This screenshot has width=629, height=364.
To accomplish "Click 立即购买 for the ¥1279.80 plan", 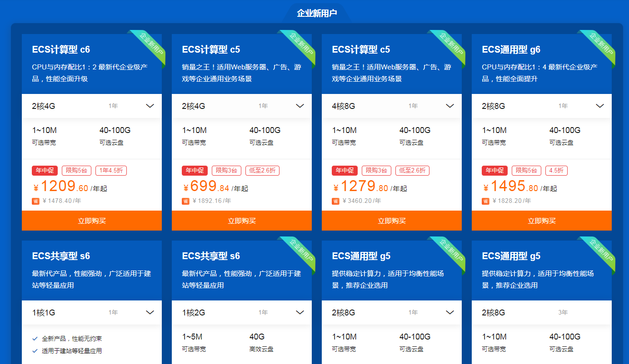I will click(392, 221).
